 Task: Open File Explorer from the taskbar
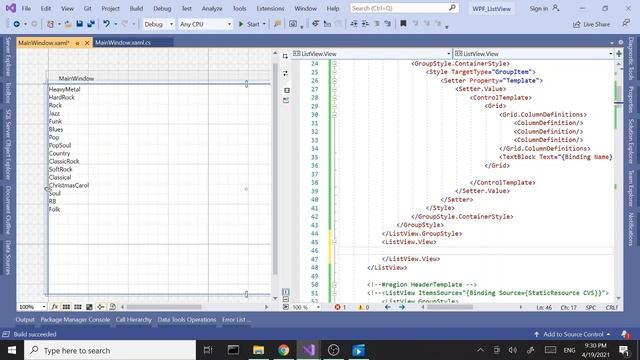coord(258,350)
